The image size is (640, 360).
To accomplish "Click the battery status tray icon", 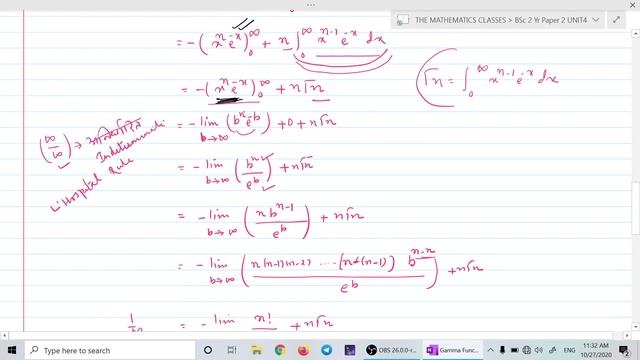I will tap(515, 350).
